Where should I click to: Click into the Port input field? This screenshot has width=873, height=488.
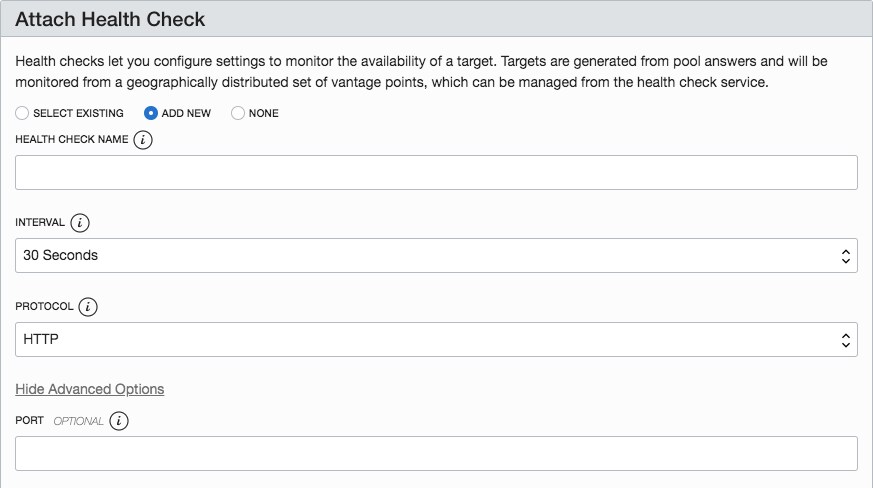point(436,453)
